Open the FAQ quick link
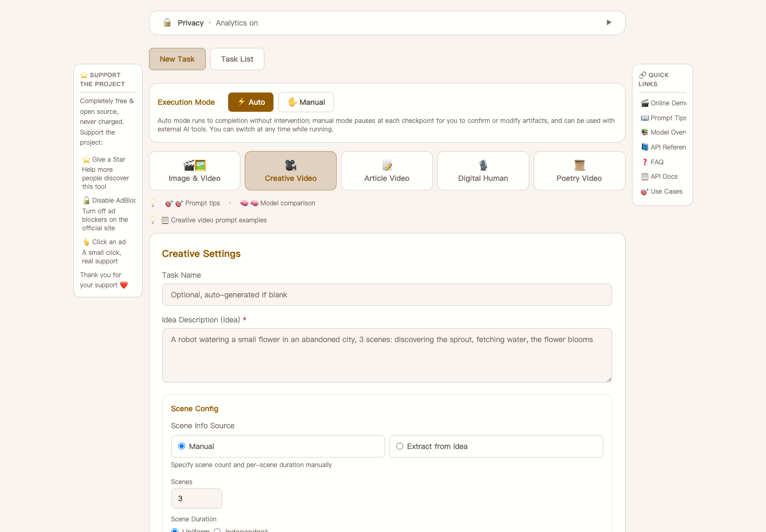Image resolution: width=766 pixels, height=532 pixels. tap(653, 162)
